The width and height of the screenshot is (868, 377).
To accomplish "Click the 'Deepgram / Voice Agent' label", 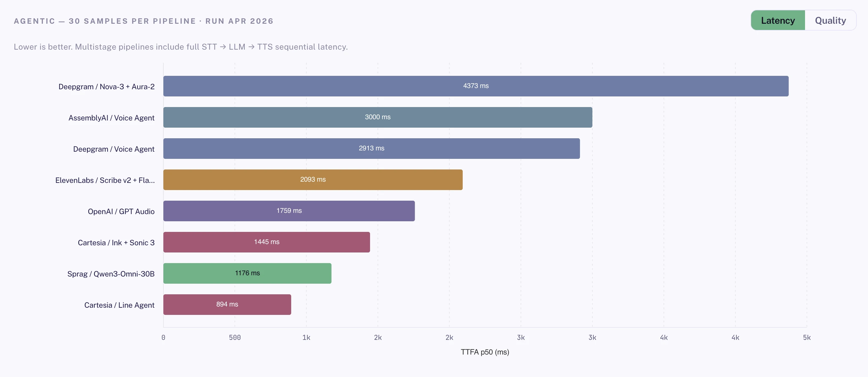I will (x=114, y=149).
